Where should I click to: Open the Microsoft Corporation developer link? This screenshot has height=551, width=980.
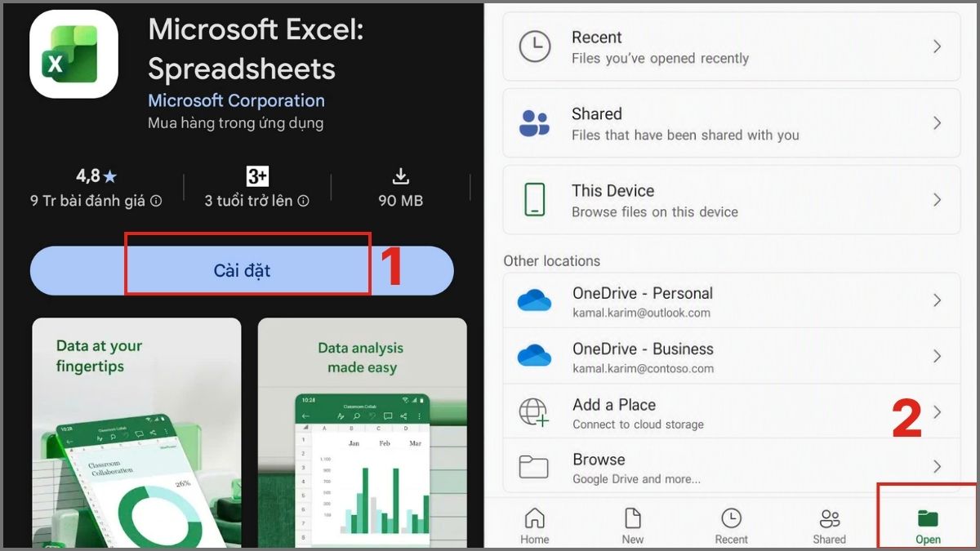click(x=236, y=100)
